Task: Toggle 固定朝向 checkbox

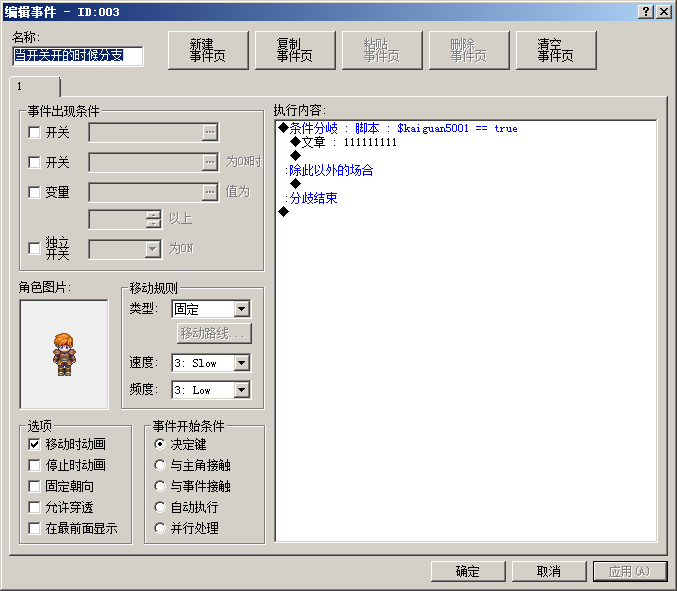Action: tap(34, 486)
